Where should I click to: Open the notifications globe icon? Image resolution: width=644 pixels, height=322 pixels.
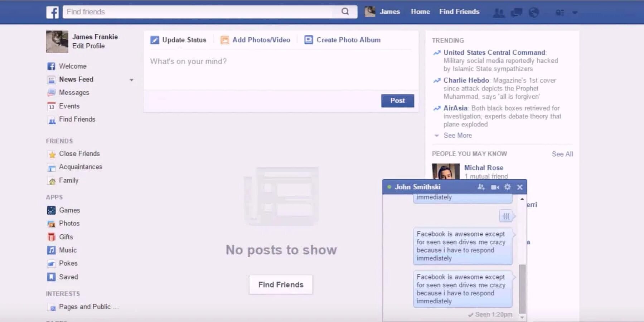[x=534, y=13]
